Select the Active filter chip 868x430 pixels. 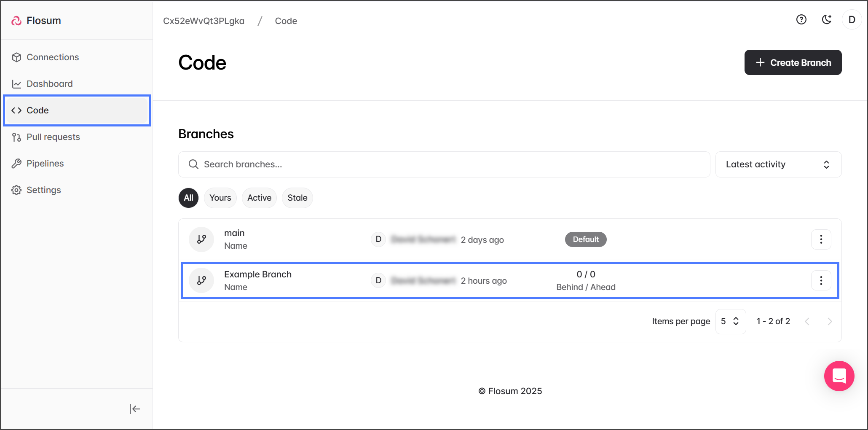[259, 198]
